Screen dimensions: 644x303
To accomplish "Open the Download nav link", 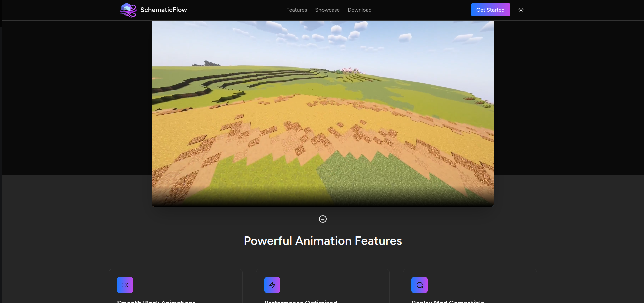I will (359, 10).
